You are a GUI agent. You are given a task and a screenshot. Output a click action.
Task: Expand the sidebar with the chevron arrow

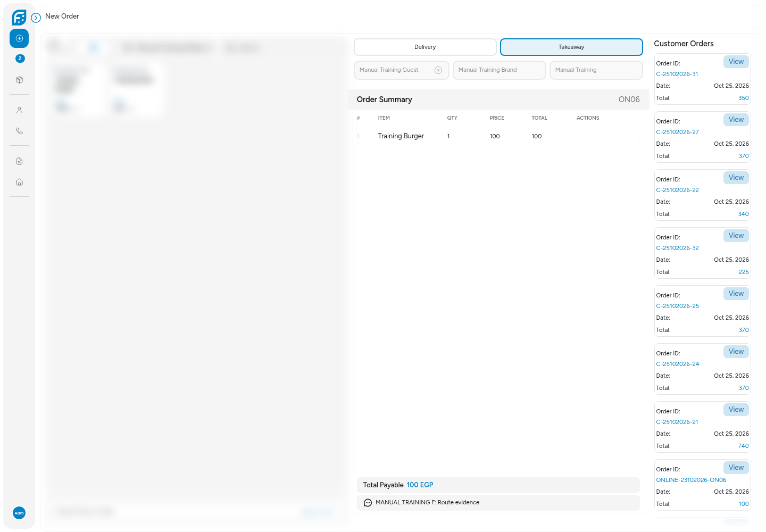click(x=36, y=18)
